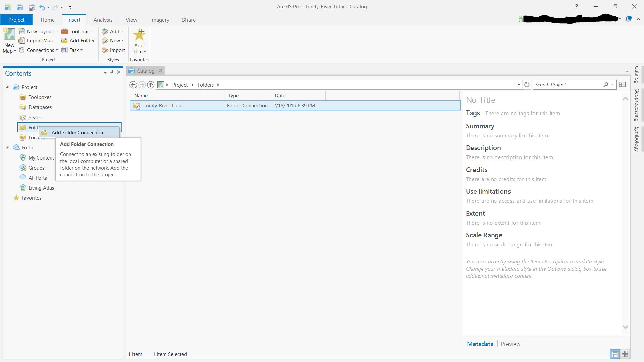
Task: Switch to the Imagery ribbon tab
Action: tap(160, 20)
